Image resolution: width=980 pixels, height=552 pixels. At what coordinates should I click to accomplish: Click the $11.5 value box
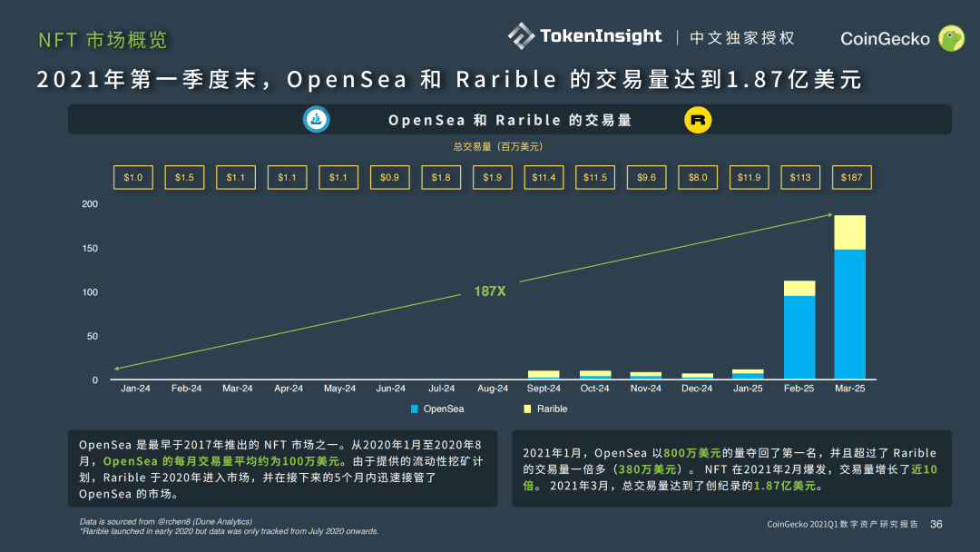[x=595, y=178]
